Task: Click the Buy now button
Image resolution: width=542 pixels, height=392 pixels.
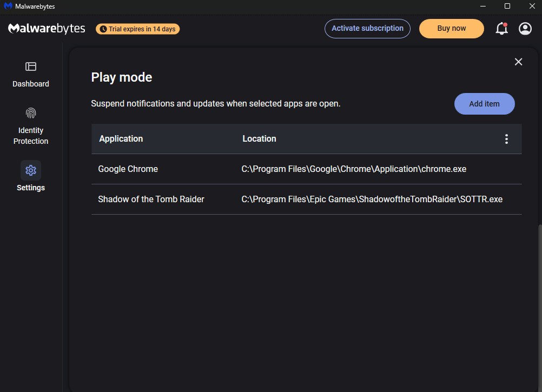Action: pos(452,29)
